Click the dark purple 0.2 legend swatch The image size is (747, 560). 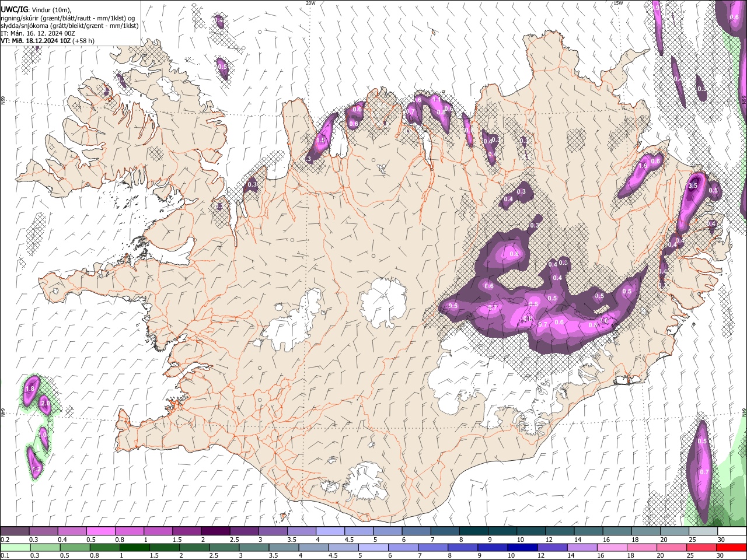(15, 531)
